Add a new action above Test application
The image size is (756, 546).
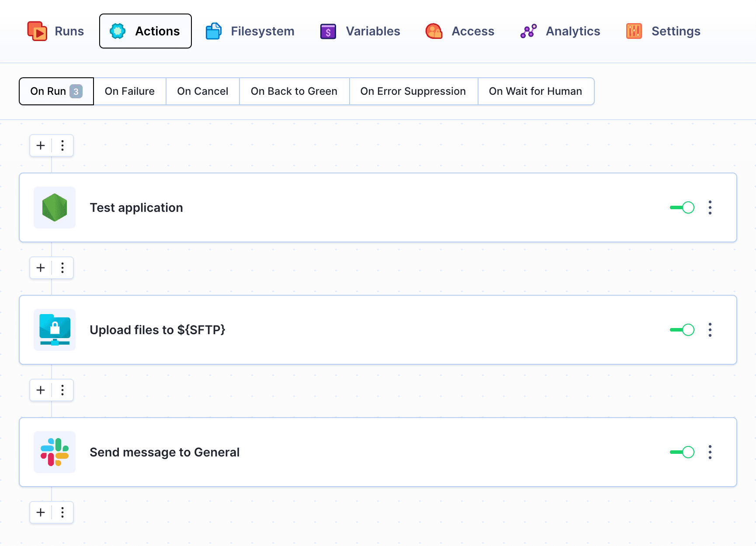point(41,145)
